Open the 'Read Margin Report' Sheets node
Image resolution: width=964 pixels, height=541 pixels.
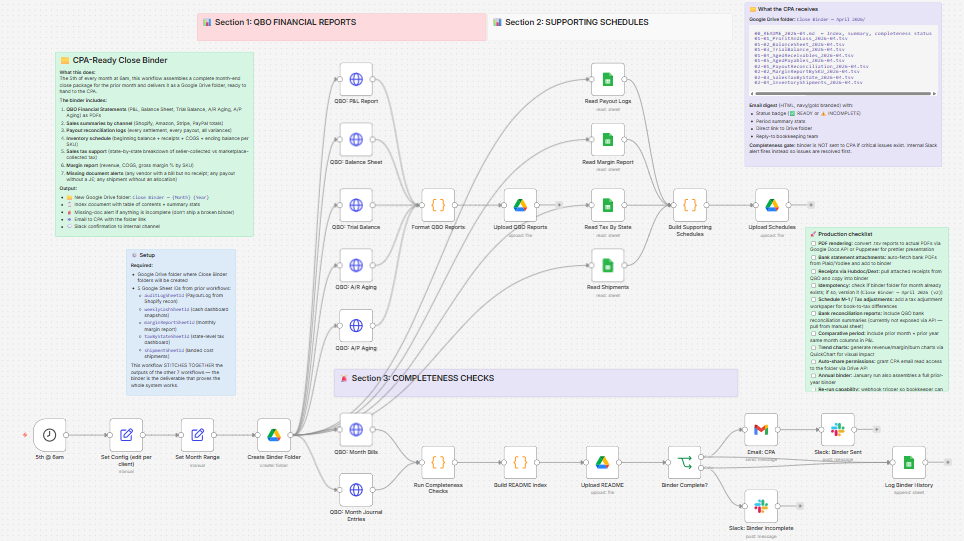click(x=607, y=140)
